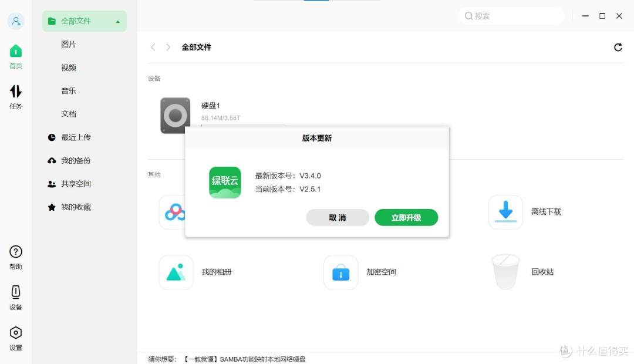The width and height of the screenshot is (634, 364).
Task: Select 文档 category
Action: (x=69, y=114)
